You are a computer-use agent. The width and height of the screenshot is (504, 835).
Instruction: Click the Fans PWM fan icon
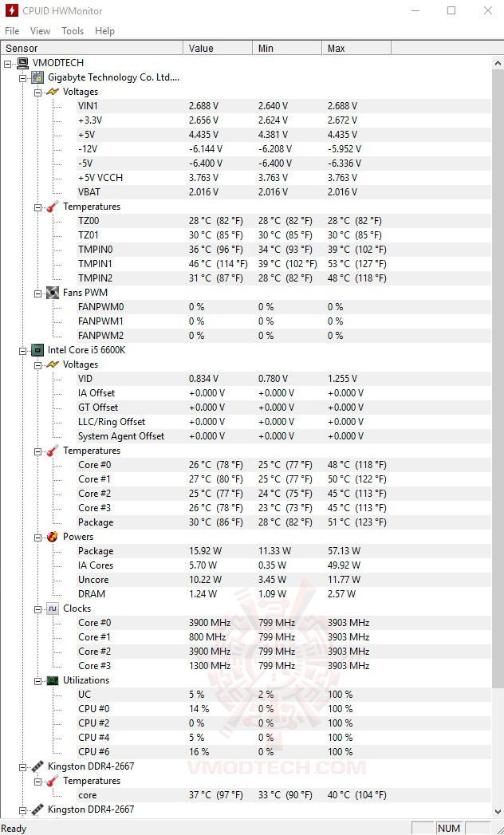[53, 293]
